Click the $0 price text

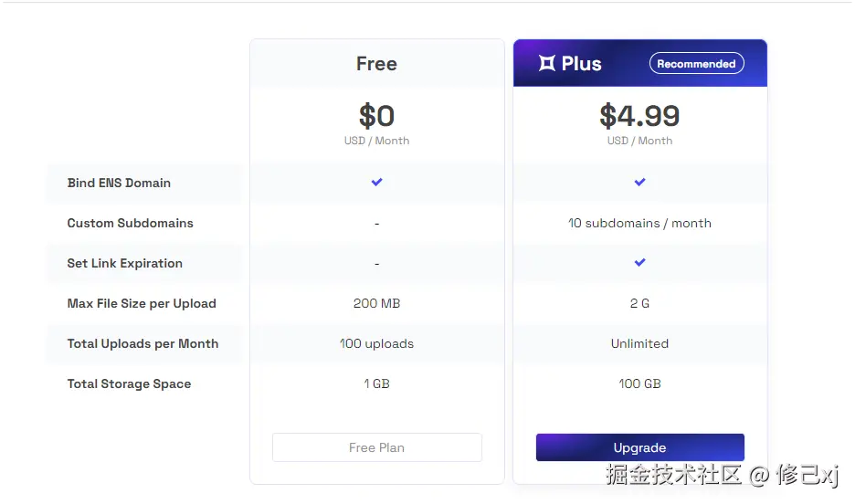tap(376, 116)
